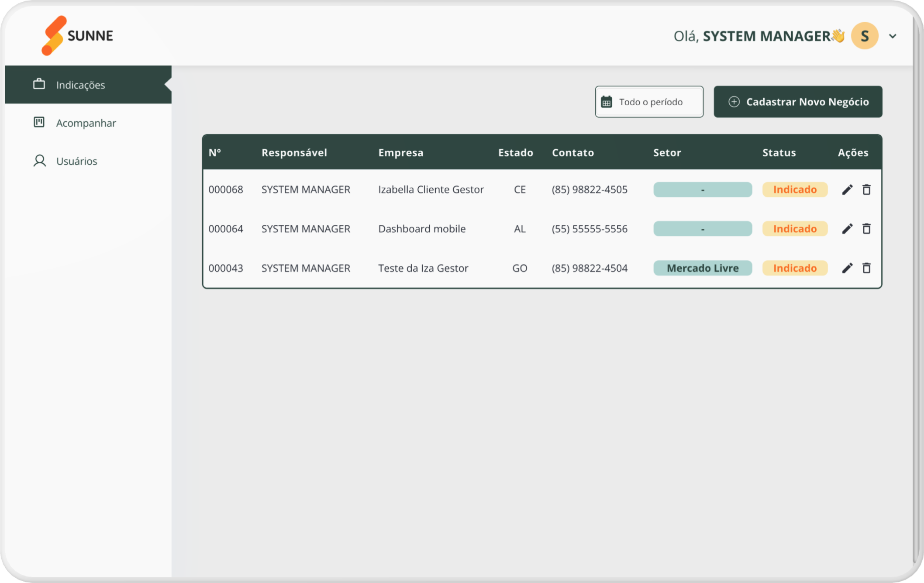The height and width of the screenshot is (583, 924).
Task: Open the Acompanhar menu item
Action: click(x=88, y=123)
